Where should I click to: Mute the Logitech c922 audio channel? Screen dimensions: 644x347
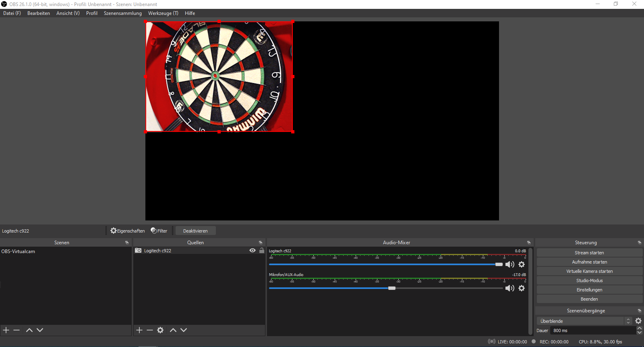click(509, 264)
